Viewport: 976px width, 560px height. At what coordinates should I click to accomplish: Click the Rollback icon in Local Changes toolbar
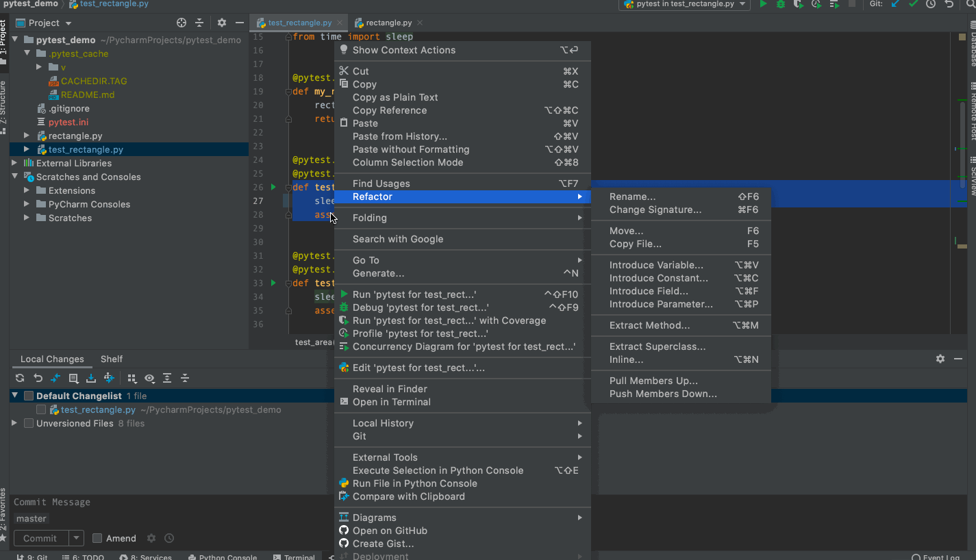(38, 378)
